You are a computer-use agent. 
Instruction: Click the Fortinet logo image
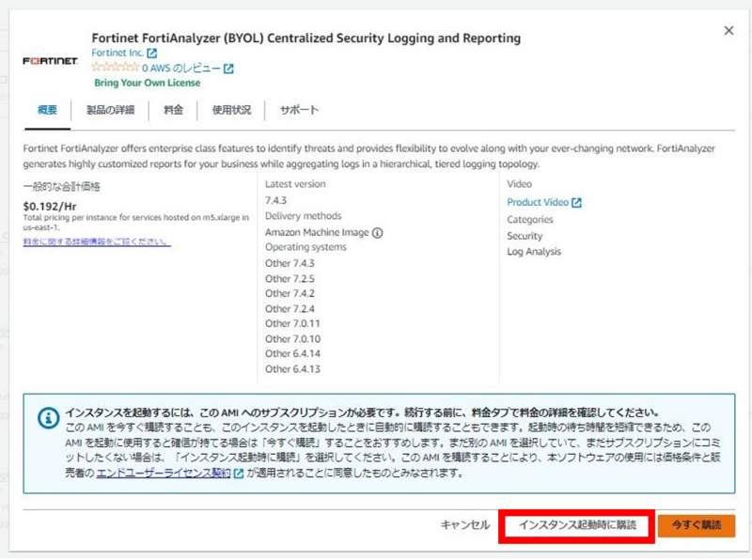(x=51, y=61)
